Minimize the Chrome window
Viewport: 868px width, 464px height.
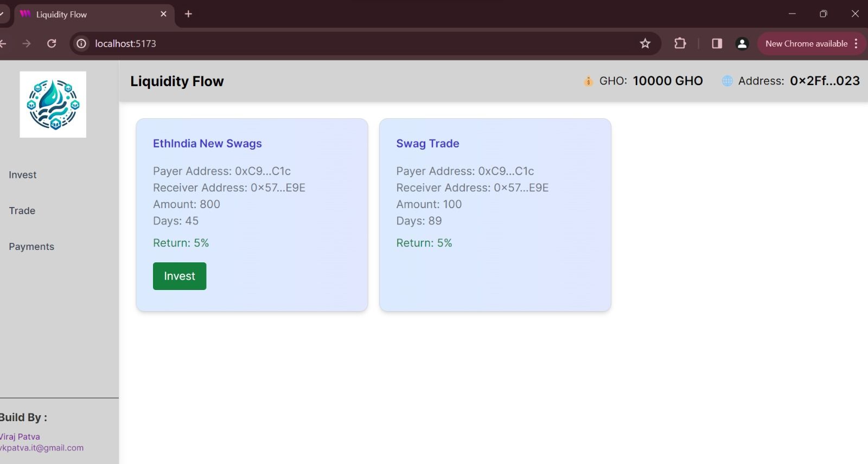pos(792,14)
